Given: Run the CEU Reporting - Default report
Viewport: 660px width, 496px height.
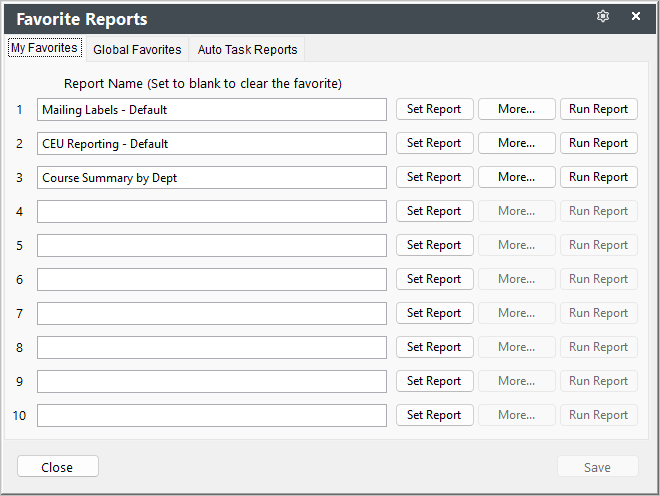Looking at the screenshot, I should coord(599,143).
